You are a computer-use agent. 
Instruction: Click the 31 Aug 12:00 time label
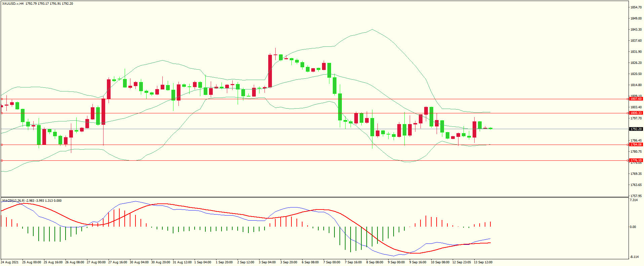(x=182, y=262)
